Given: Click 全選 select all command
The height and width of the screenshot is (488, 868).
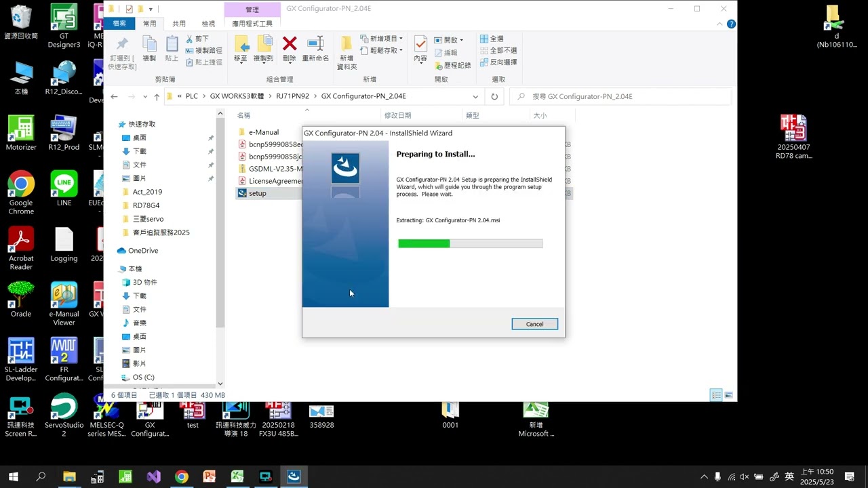Looking at the screenshot, I should pyautogui.click(x=492, y=39).
